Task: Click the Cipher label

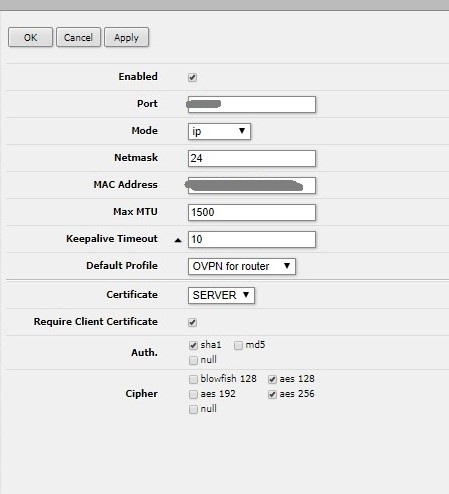Action: 141,394
